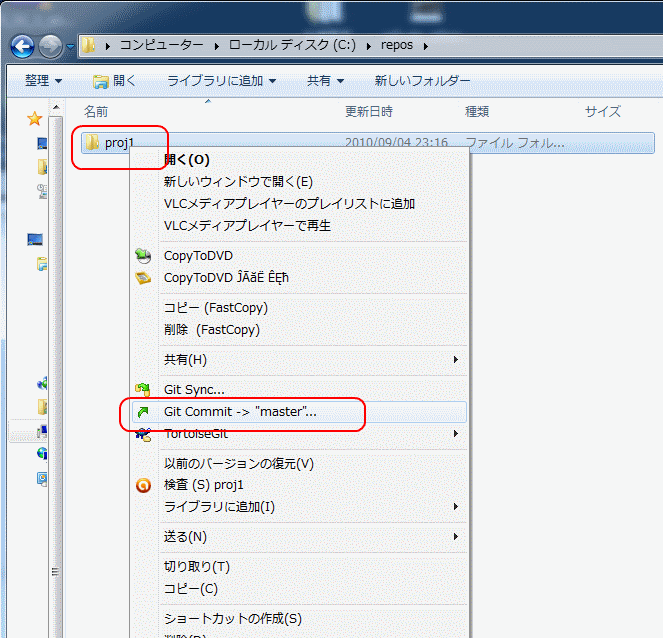Viewport: 663px width, 638px height.
Task: Sort by the サイズ column header
Action: point(603,112)
